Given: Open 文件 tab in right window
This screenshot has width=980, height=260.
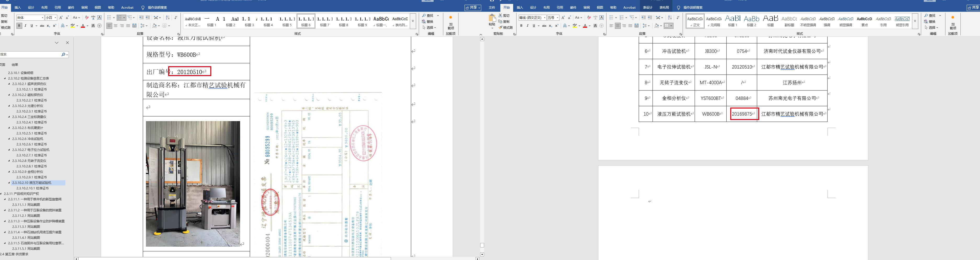Looking at the screenshot, I should tap(492, 8).
